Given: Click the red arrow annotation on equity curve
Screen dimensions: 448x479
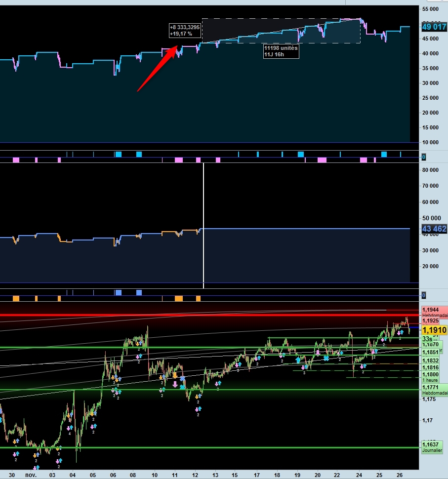Looking at the screenshot, I should click(158, 68).
